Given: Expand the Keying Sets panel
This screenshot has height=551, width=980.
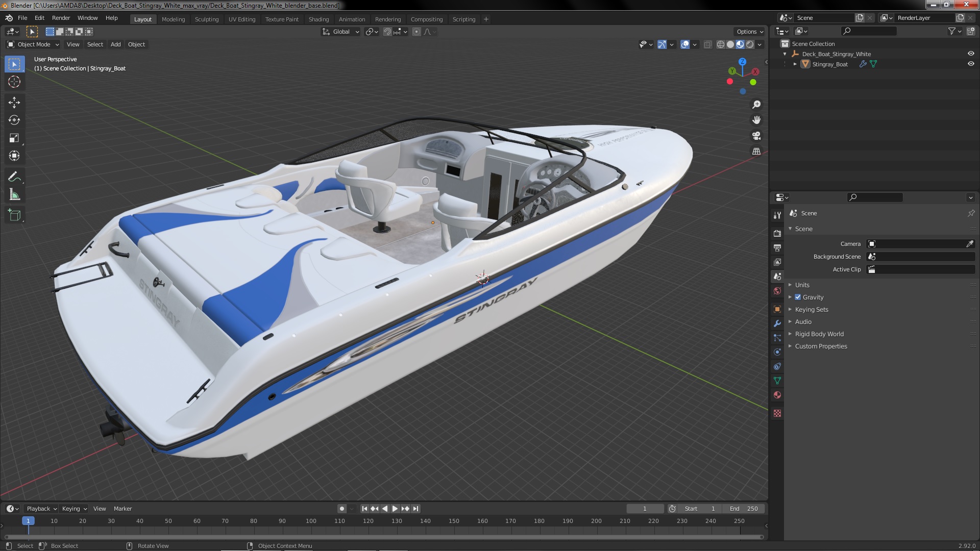Looking at the screenshot, I should pyautogui.click(x=811, y=309).
